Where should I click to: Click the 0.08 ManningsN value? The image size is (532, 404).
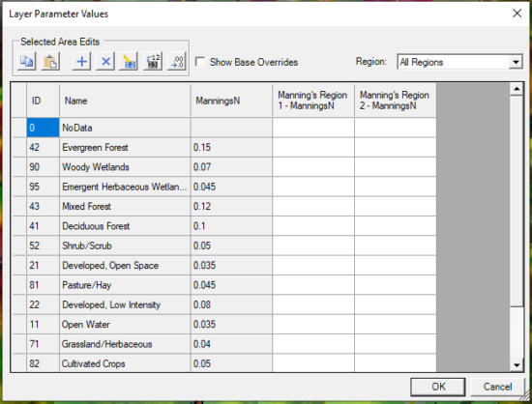click(232, 304)
